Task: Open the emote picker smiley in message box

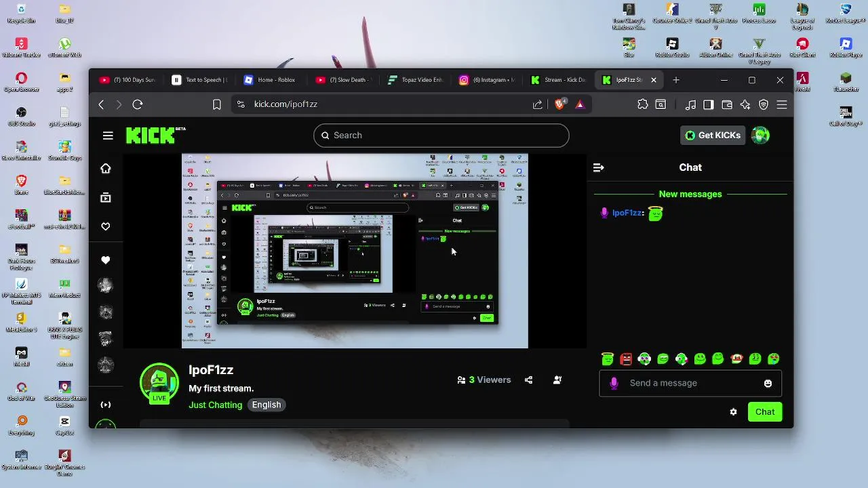Action: (768, 383)
